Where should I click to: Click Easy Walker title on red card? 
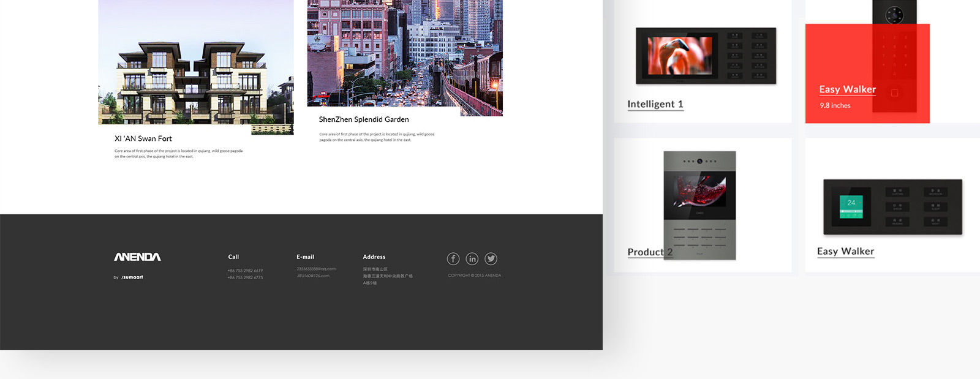[x=847, y=89]
